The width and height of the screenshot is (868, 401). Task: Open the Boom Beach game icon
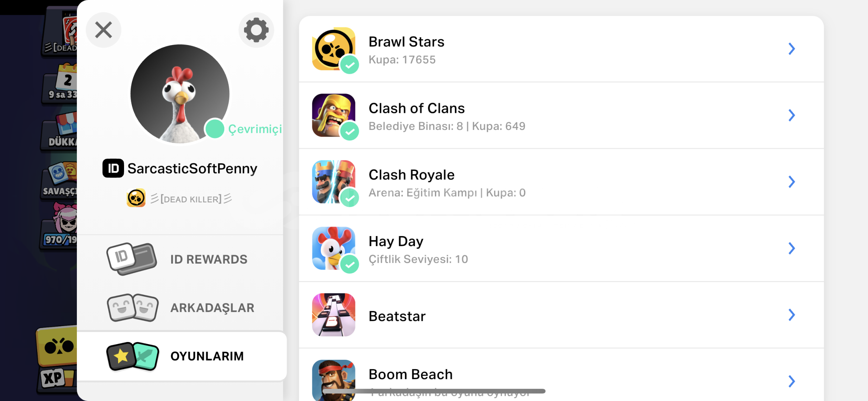(334, 380)
